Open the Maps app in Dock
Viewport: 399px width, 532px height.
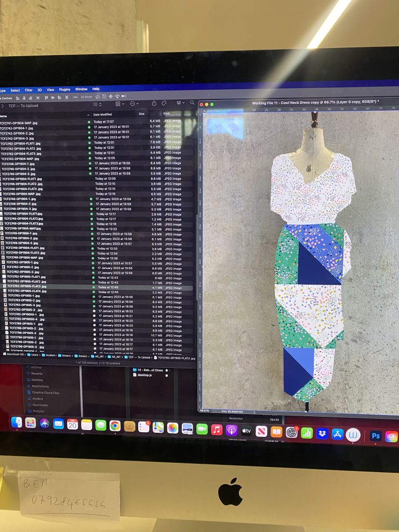158,428
